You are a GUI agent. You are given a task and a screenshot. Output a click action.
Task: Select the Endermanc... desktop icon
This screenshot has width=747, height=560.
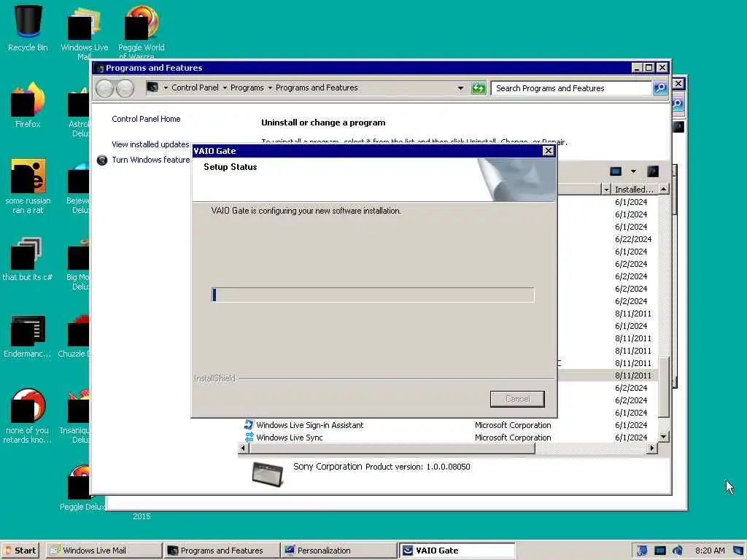[x=28, y=336]
